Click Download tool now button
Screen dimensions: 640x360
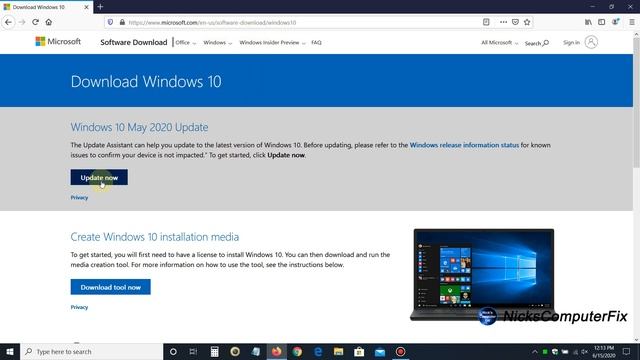point(110,287)
